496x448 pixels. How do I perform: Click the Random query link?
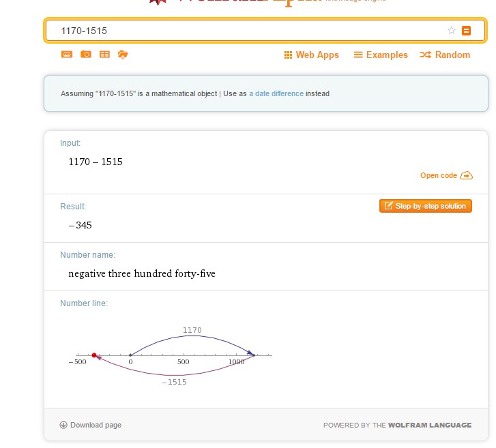(x=445, y=55)
